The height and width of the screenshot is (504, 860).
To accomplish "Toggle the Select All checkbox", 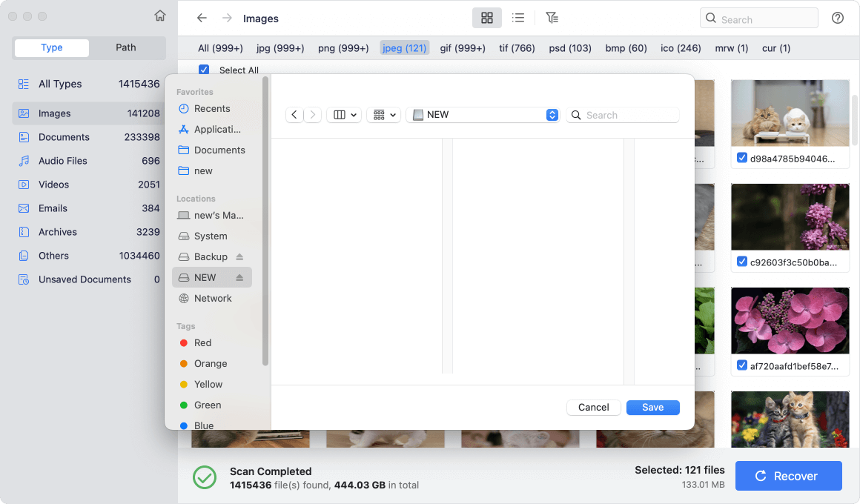I will (204, 69).
